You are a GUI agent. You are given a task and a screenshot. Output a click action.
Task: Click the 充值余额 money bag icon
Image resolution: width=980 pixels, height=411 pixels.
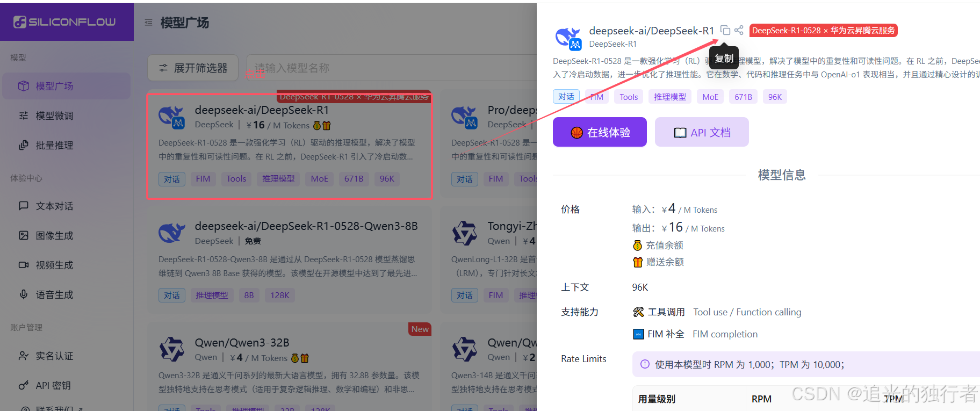tap(638, 245)
